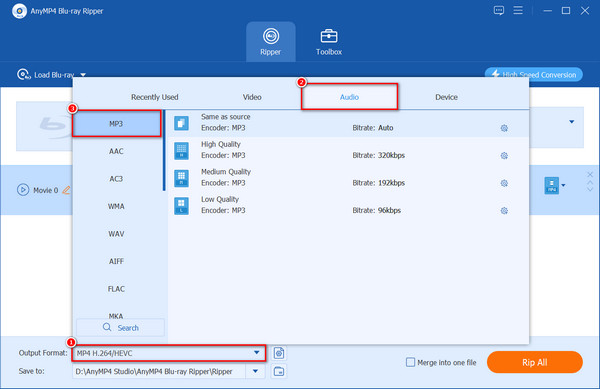
Task: Open settings gear for Low Quality preset
Action: 504,211
